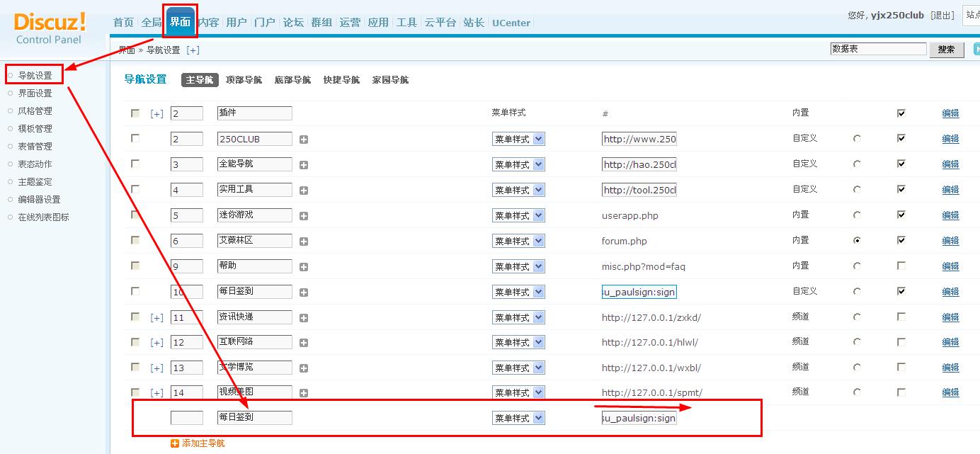
Task: Tick delete checkbox for 全能导航 row
Action: point(135,164)
